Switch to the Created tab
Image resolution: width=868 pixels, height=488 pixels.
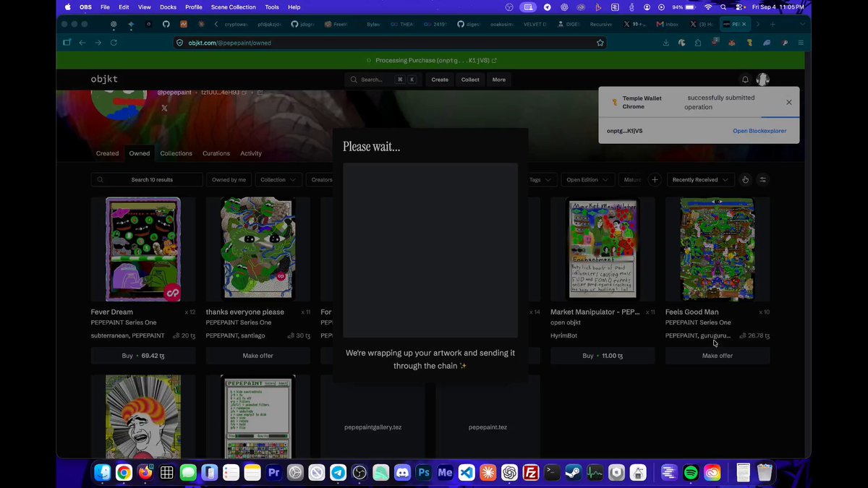(x=107, y=153)
